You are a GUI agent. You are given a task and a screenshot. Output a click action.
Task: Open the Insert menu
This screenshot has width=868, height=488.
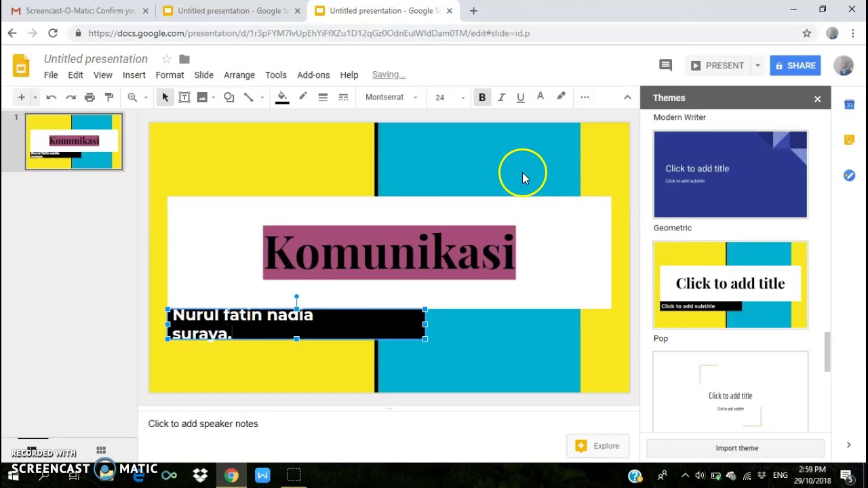134,75
